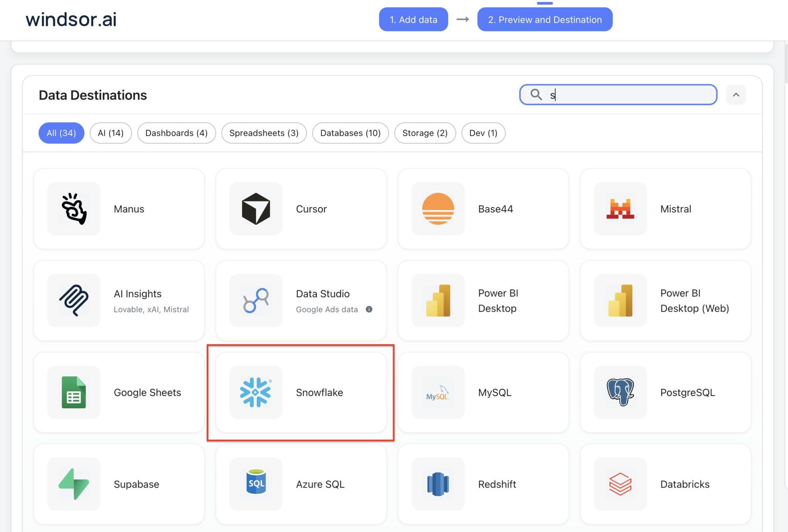The width and height of the screenshot is (788, 532).
Task: Click the Supabase lightning bolt icon
Action: (x=74, y=484)
